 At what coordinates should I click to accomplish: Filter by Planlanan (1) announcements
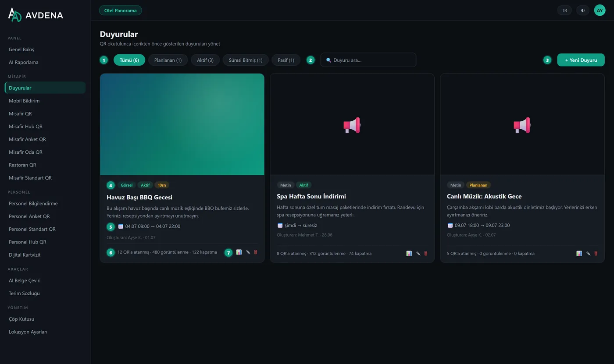click(168, 60)
